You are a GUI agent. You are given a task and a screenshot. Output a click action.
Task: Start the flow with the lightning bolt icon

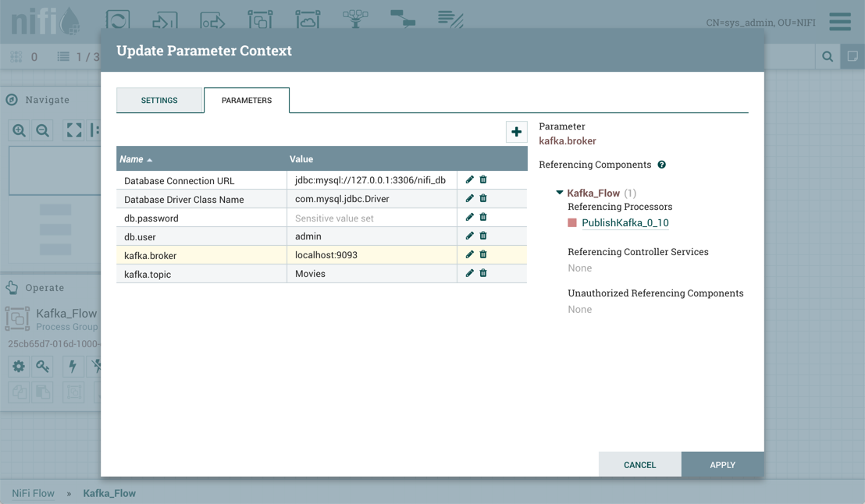pos(72,366)
